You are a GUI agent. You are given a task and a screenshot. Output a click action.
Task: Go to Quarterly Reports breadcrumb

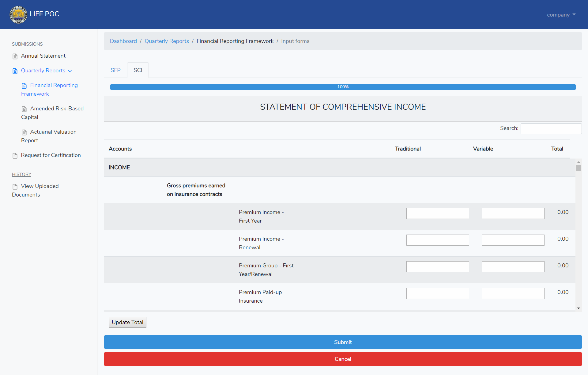(x=167, y=41)
